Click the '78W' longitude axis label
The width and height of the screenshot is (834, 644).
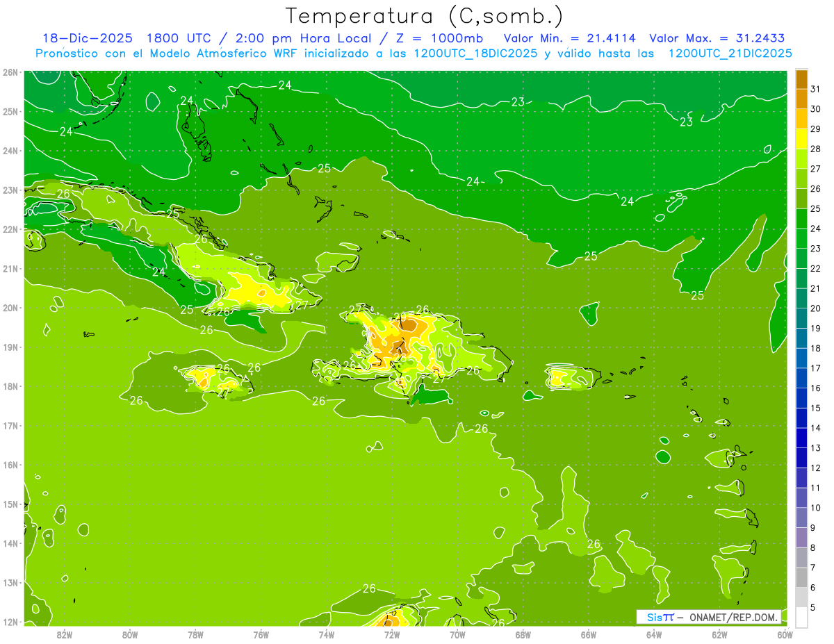tap(195, 634)
